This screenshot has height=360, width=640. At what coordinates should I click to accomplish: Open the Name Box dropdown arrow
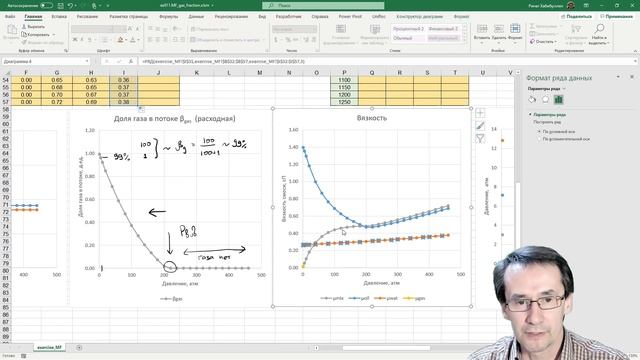tap(87, 61)
